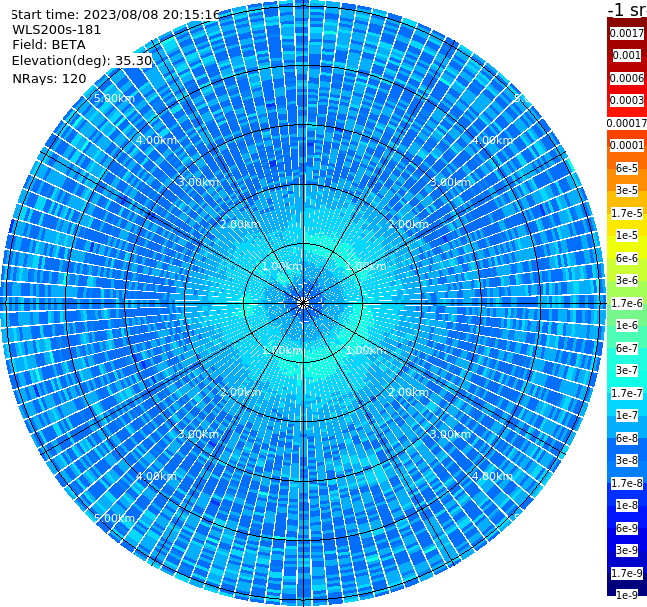647x607 pixels.
Task: Click the 3.00km range label in lower-left quadrant
Action: pyautogui.click(x=198, y=434)
